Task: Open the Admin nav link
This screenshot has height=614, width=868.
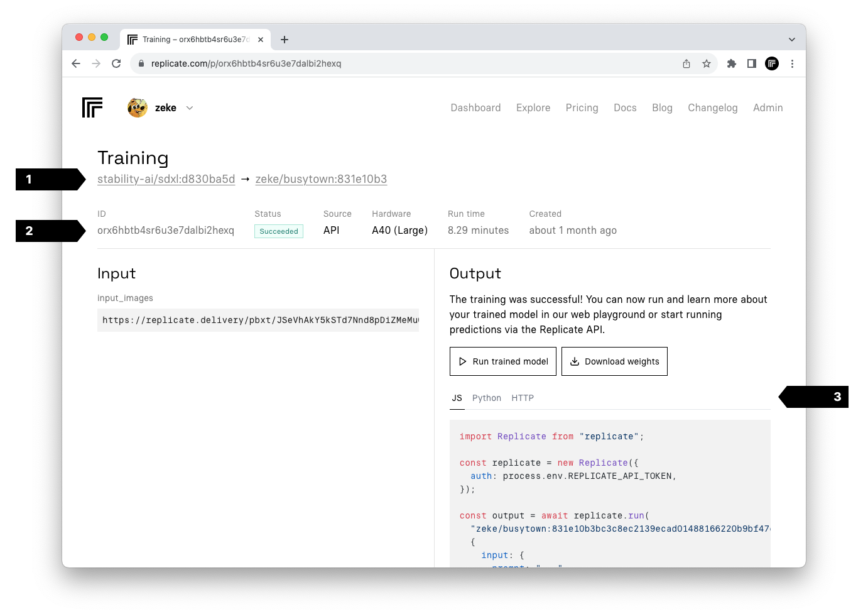Action: point(768,108)
